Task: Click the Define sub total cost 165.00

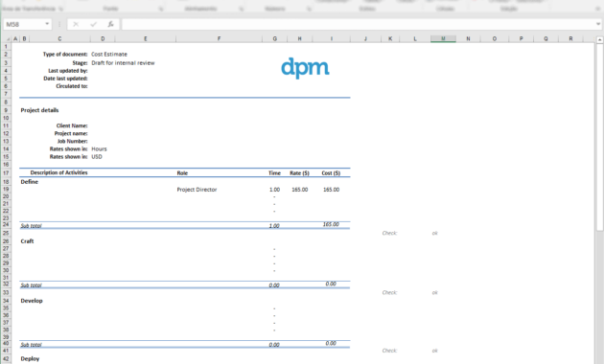Action: [331, 224]
